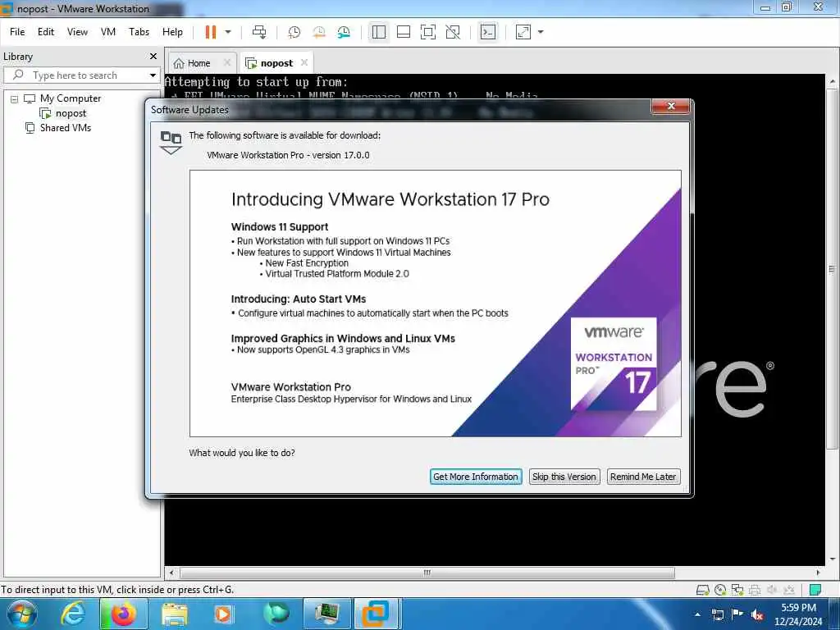
Task: Click the VMware Workstation taskbar icon
Action: point(376,614)
